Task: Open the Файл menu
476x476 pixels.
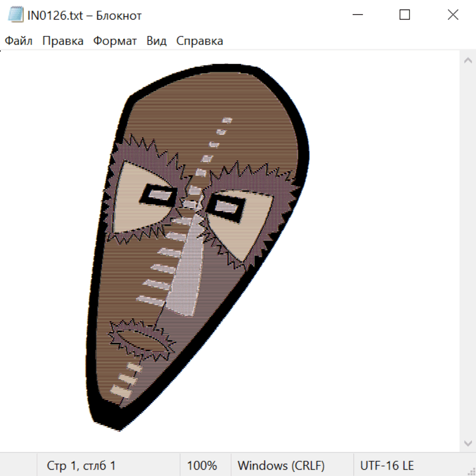Action: (x=19, y=41)
